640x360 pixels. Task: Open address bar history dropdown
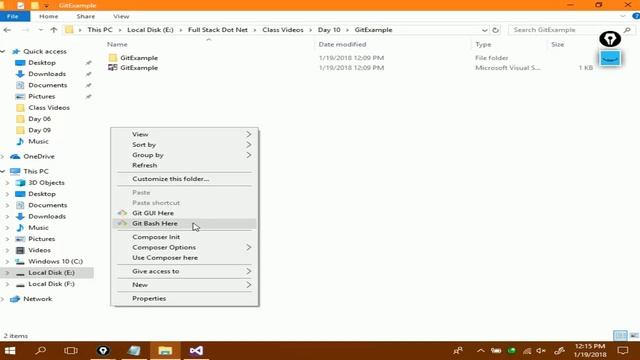tap(484, 30)
